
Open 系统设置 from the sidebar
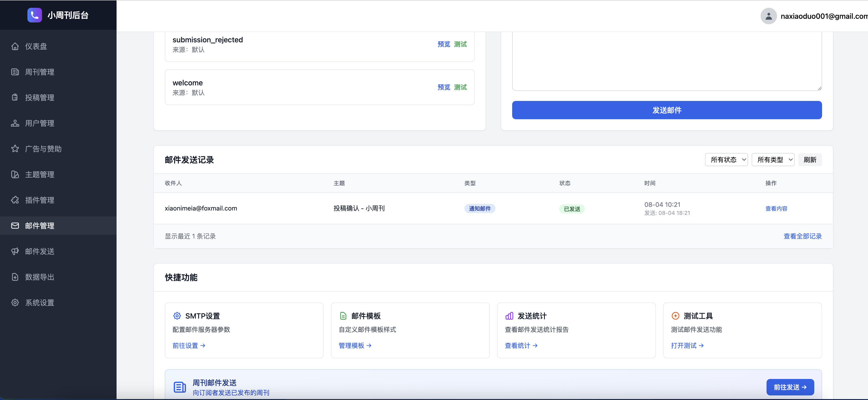pos(40,303)
